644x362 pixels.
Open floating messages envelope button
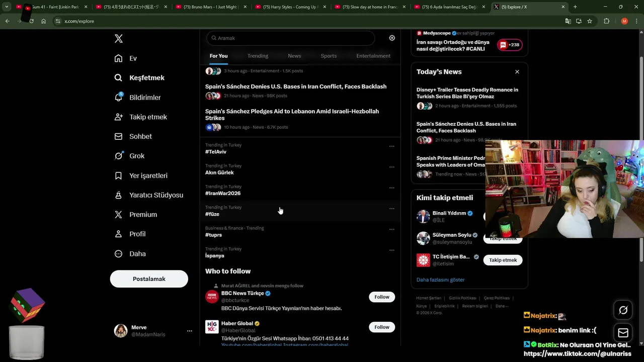(623, 332)
